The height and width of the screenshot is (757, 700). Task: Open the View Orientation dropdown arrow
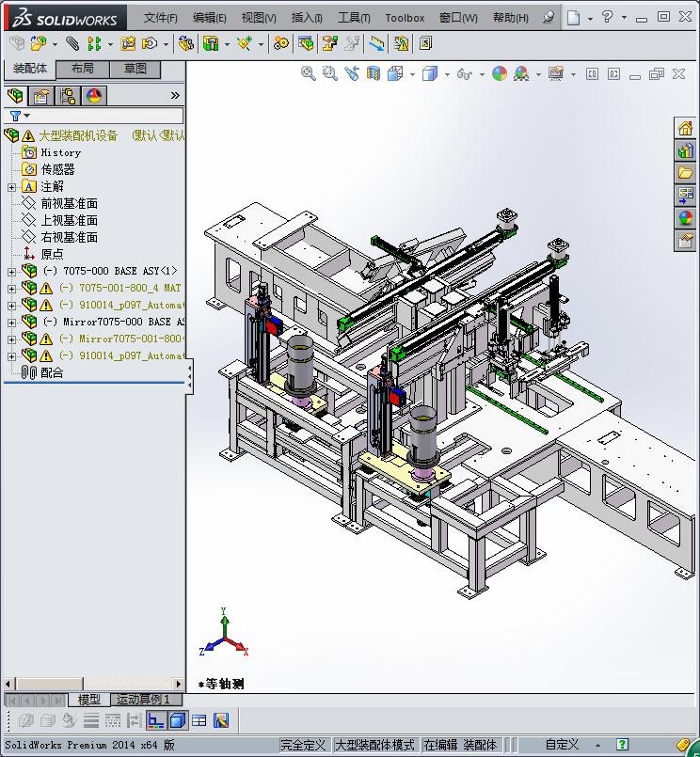click(412, 74)
